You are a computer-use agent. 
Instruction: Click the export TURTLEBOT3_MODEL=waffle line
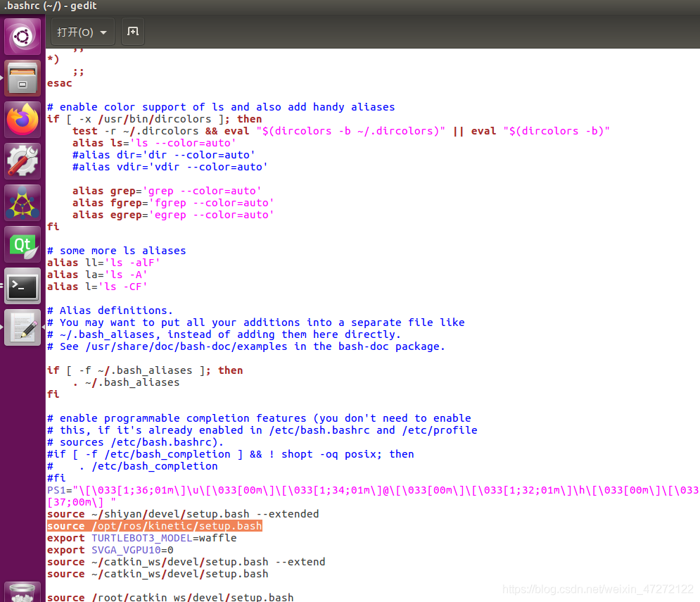click(142, 538)
